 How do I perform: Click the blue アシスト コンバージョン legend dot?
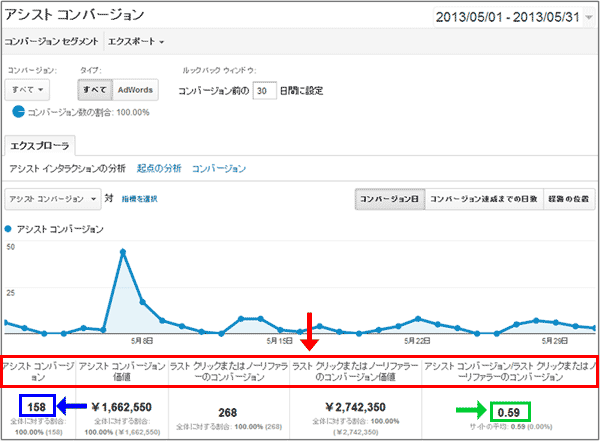point(10,229)
